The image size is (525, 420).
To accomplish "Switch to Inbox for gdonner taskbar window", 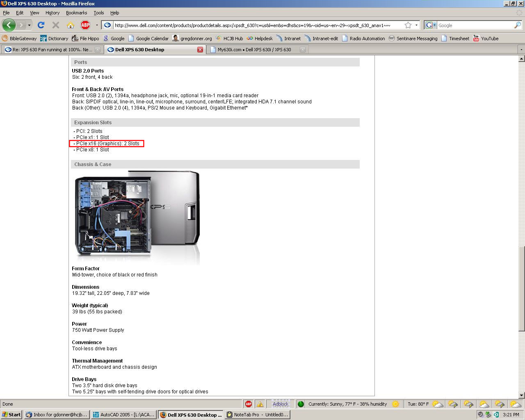I will (56, 415).
